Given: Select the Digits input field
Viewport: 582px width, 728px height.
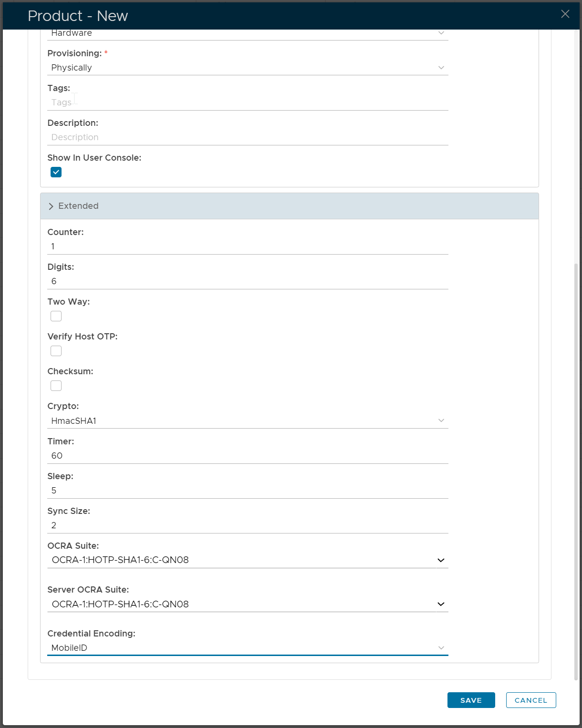Looking at the screenshot, I should pos(248,281).
